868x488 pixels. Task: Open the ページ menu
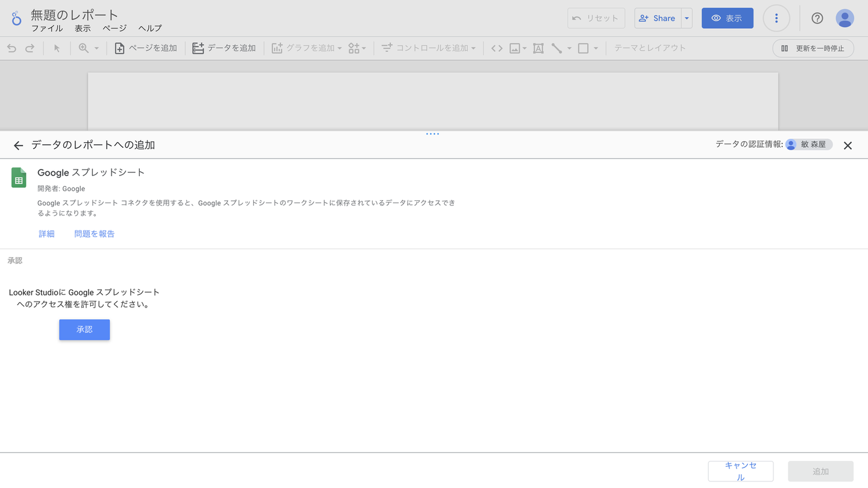115,28
